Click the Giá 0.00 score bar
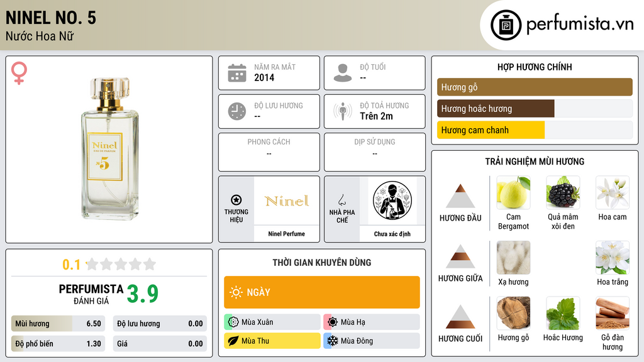 [x=160, y=344]
